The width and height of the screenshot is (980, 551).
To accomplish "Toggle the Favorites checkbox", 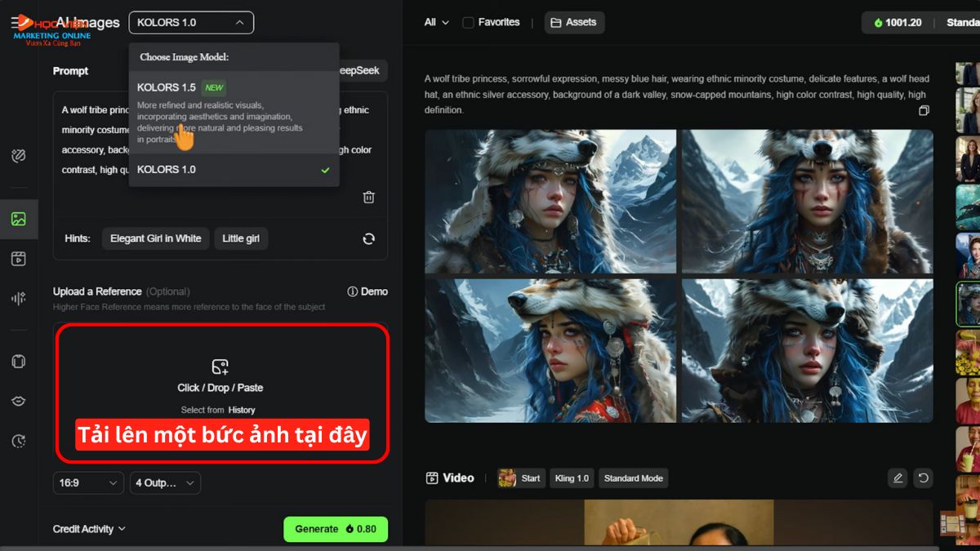I will (x=468, y=22).
